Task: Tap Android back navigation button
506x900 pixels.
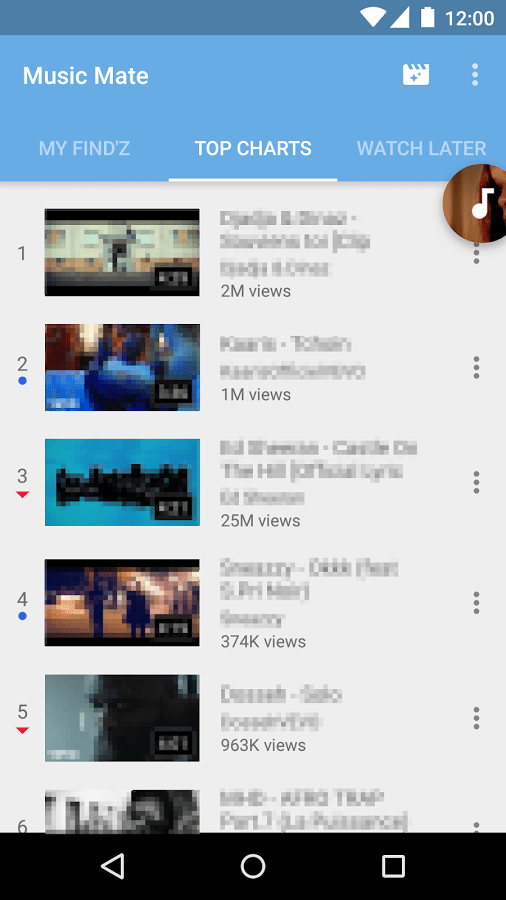Action: coord(112,866)
